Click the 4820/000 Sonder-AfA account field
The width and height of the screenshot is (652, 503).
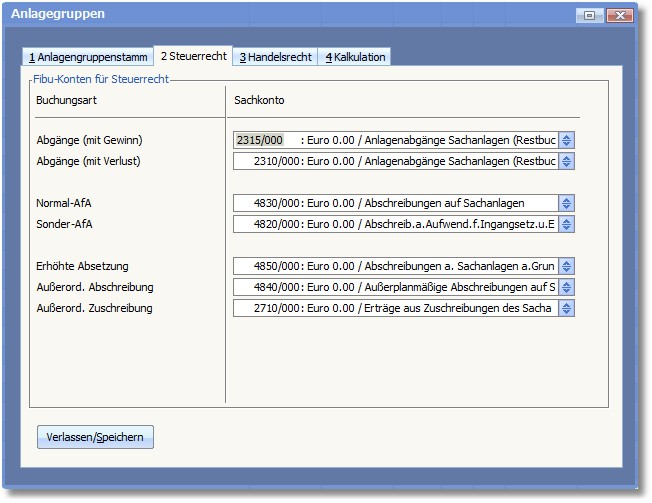click(395, 224)
